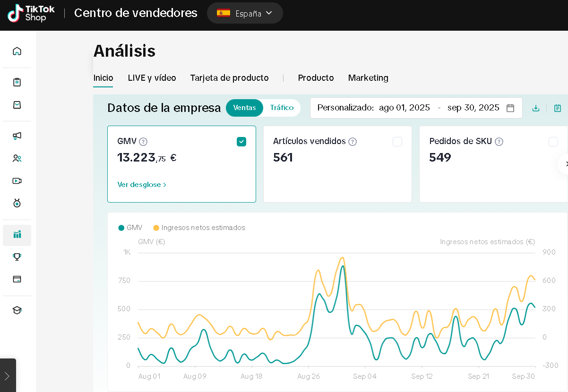Enable the Pedidos de SKU checkbox

point(553,142)
